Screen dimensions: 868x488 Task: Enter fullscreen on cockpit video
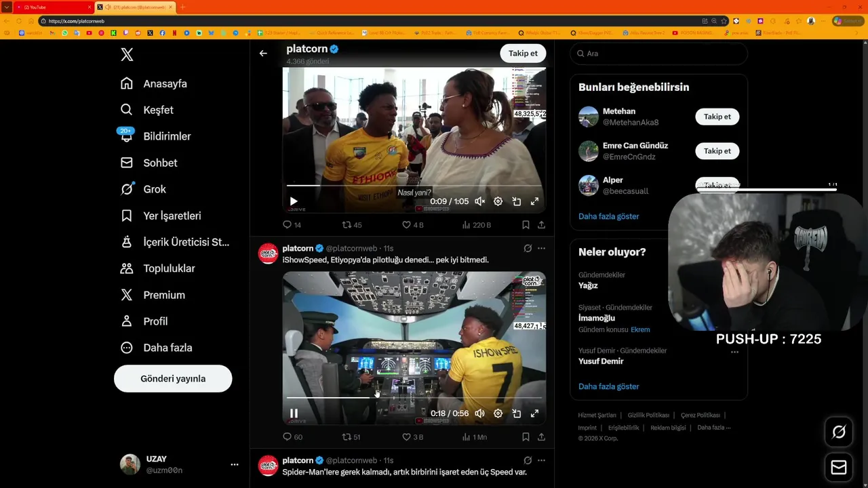pyautogui.click(x=534, y=413)
